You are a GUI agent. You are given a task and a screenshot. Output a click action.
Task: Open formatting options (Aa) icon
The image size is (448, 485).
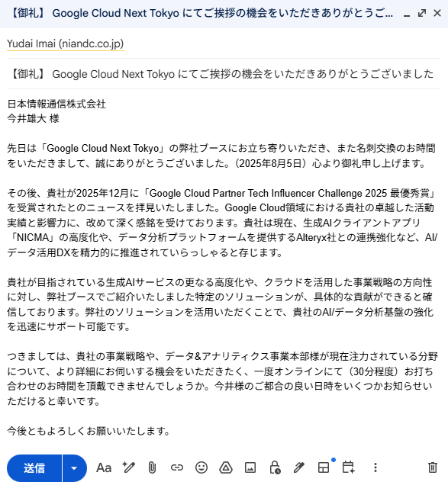point(104,467)
